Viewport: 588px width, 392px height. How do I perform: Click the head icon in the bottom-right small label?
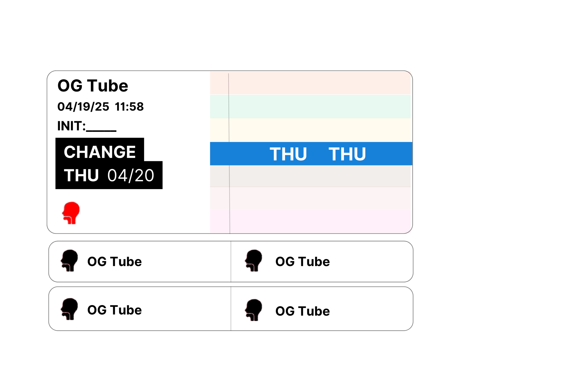point(253,310)
